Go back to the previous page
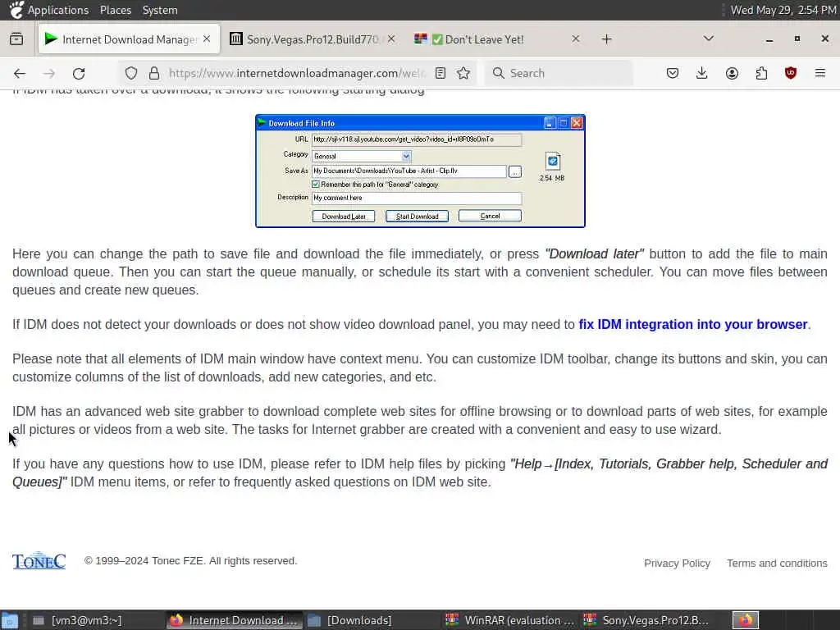The image size is (840, 630). coord(20,73)
